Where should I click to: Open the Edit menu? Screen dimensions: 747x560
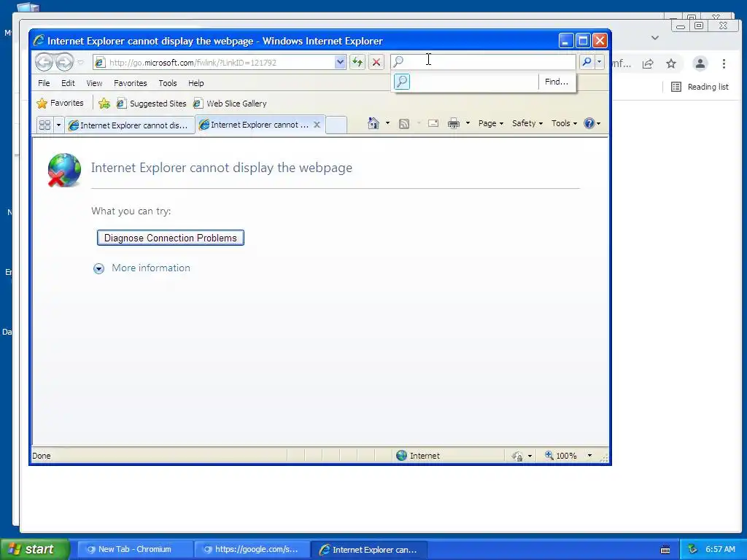click(x=68, y=83)
